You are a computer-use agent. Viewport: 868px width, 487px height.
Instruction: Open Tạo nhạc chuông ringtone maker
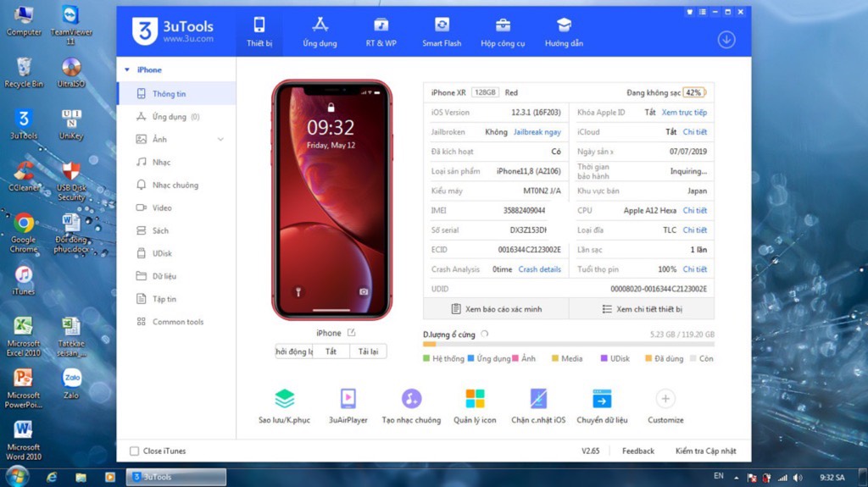[x=411, y=399]
